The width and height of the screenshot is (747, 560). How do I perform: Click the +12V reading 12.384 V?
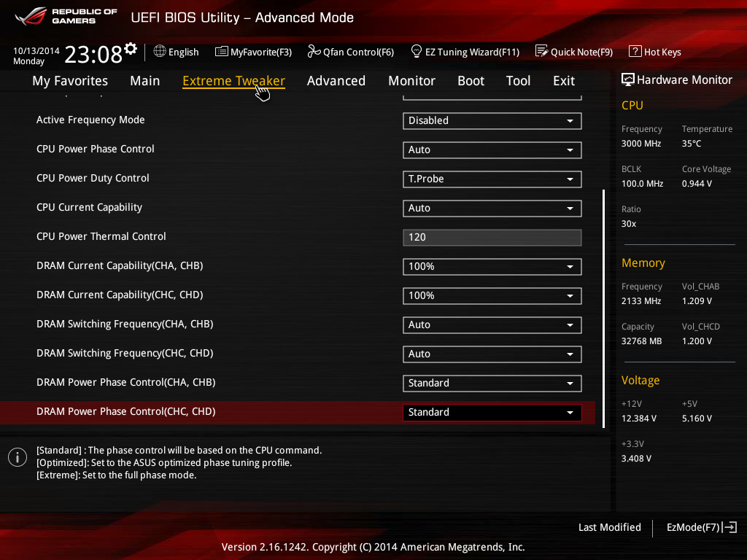pos(639,419)
